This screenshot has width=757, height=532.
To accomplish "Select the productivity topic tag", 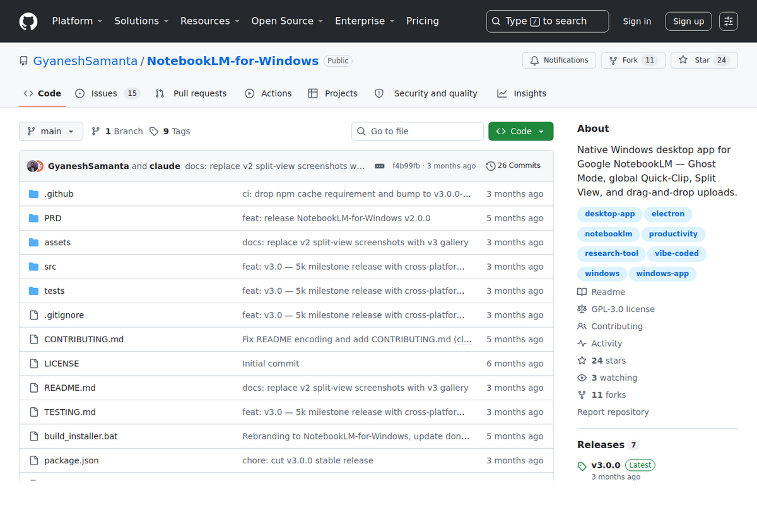I will pyautogui.click(x=673, y=234).
